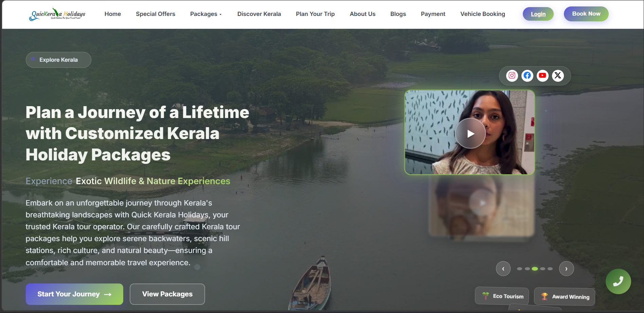Click the Start Your Journey button
Viewport: 644px width, 313px height.
point(74,294)
